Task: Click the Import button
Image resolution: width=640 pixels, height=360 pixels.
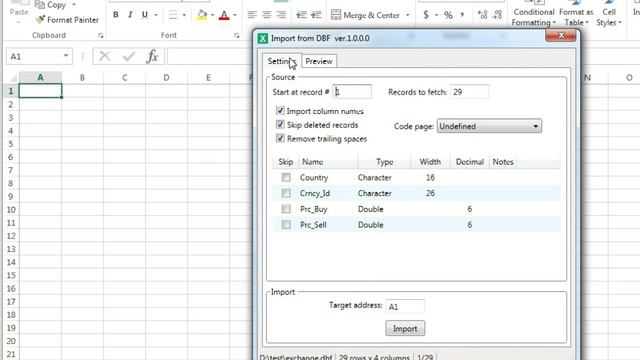Action: pos(405,329)
